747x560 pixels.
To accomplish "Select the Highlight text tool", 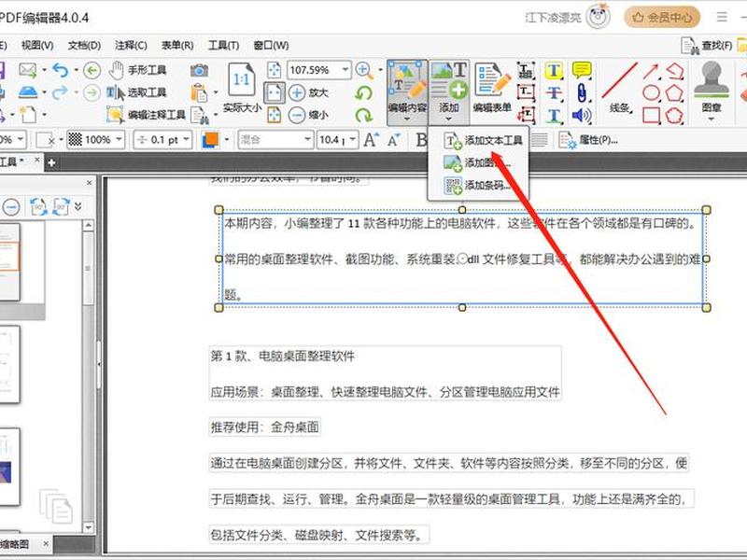I will point(554,71).
